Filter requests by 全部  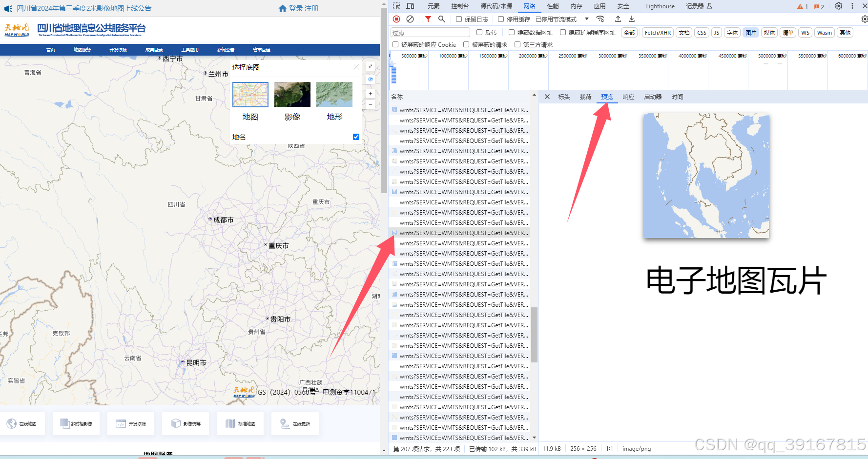[x=629, y=33]
